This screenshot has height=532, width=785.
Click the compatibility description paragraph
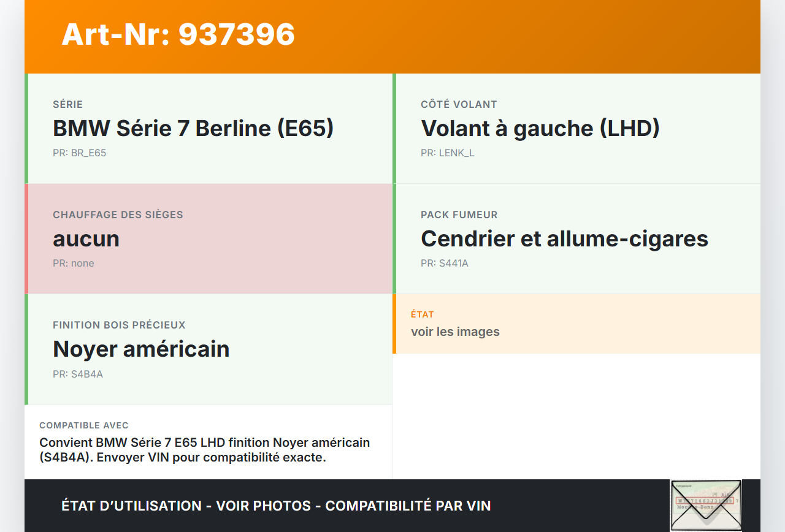click(205, 450)
